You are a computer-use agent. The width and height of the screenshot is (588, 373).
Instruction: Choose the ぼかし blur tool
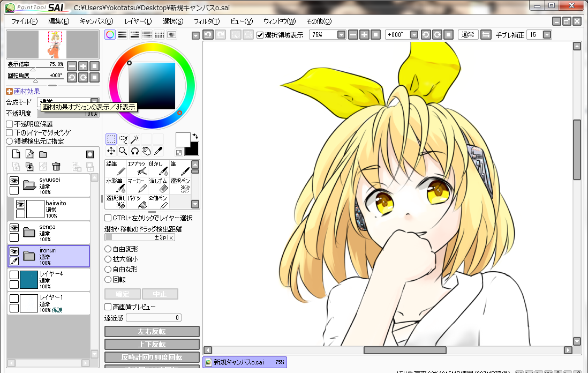(x=159, y=168)
